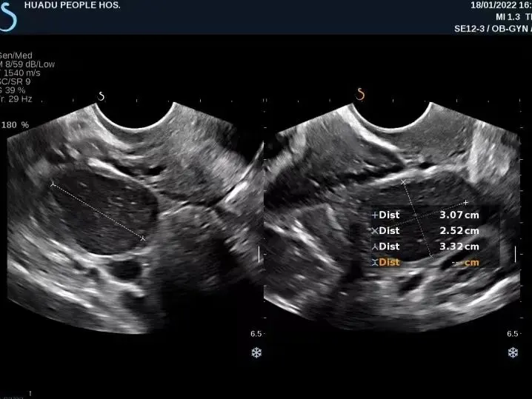Click the right image's snowflake freeze icon
This screenshot has width=532, height=399.
[513, 352]
